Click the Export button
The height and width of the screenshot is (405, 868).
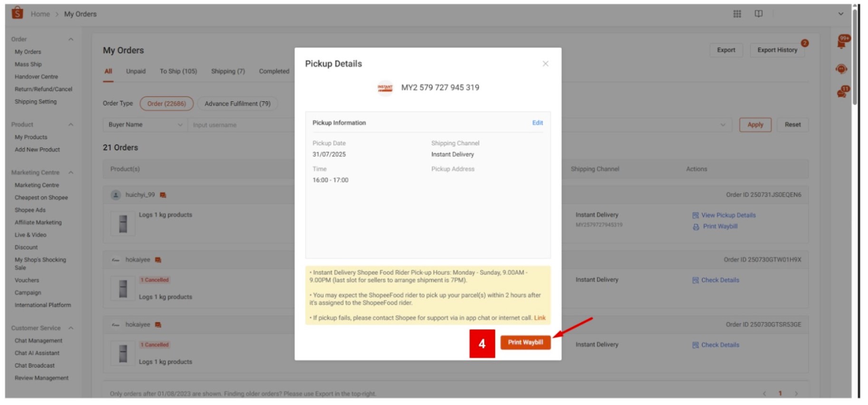726,50
